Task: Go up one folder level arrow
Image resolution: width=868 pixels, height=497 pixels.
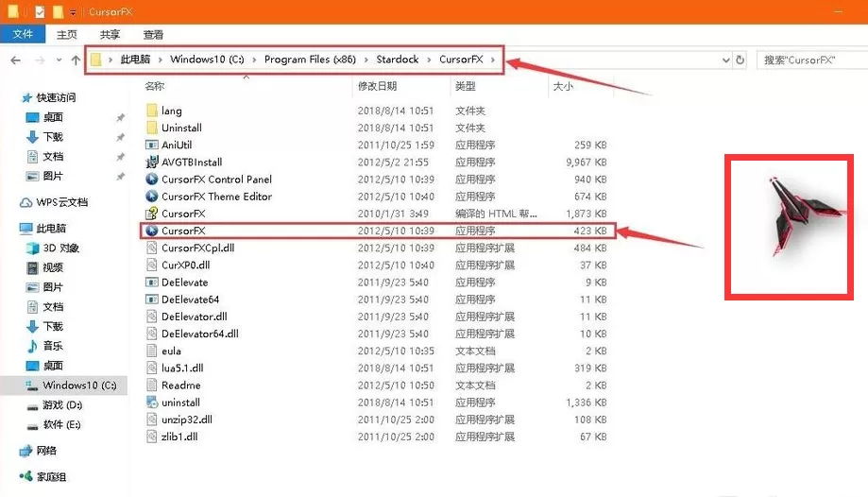Action: pos(76,60)
